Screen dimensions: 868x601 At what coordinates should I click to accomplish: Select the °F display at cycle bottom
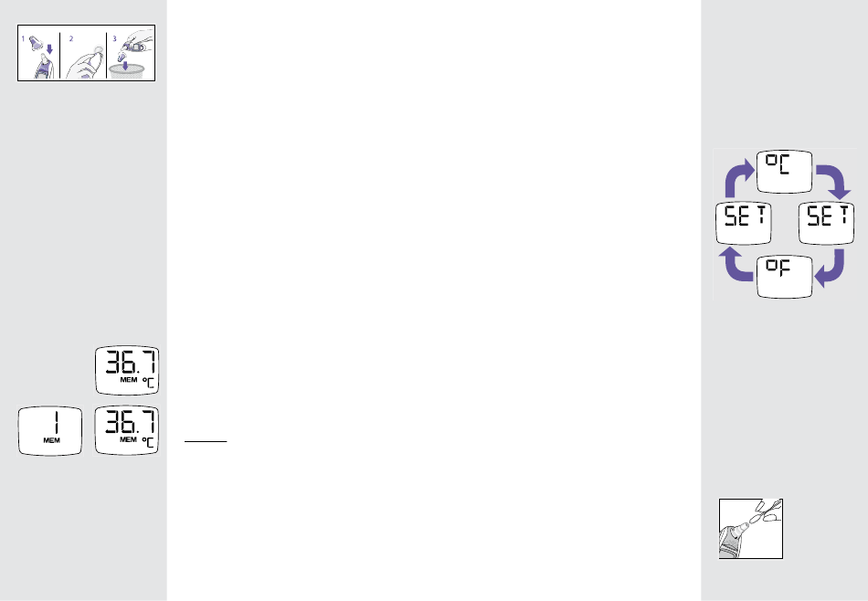click(785, 276)
